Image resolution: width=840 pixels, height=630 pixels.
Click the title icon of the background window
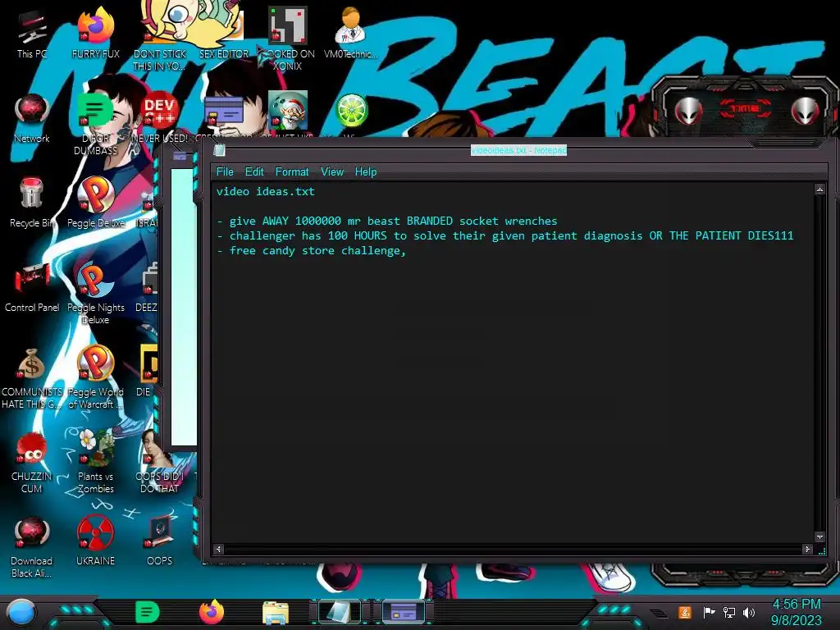(x=180, y=157)
